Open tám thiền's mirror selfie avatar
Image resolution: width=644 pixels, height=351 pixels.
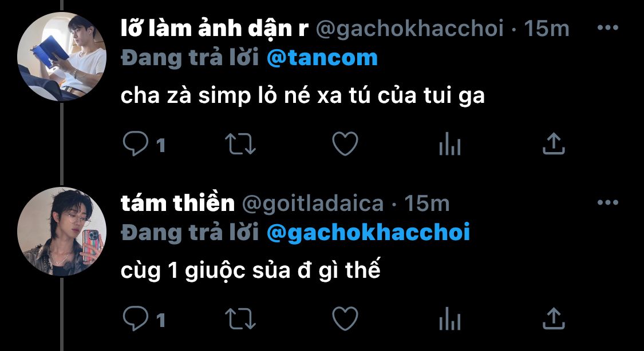(62, 232)
